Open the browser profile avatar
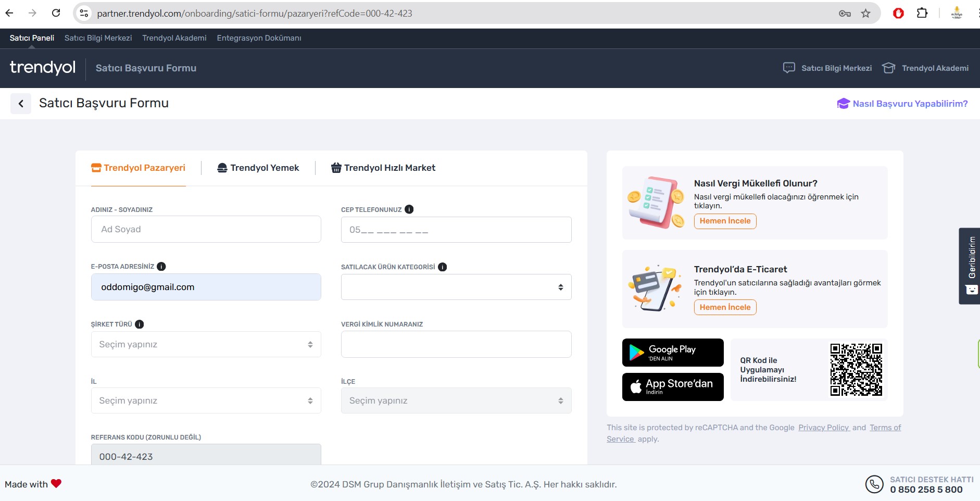This screenshot has width=980, height=501. (957, 14)
